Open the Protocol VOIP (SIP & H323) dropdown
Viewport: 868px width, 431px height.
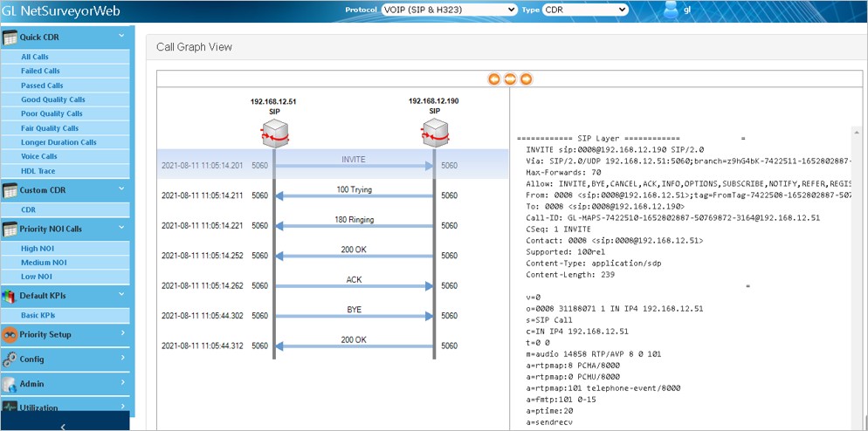click(449, 10)
